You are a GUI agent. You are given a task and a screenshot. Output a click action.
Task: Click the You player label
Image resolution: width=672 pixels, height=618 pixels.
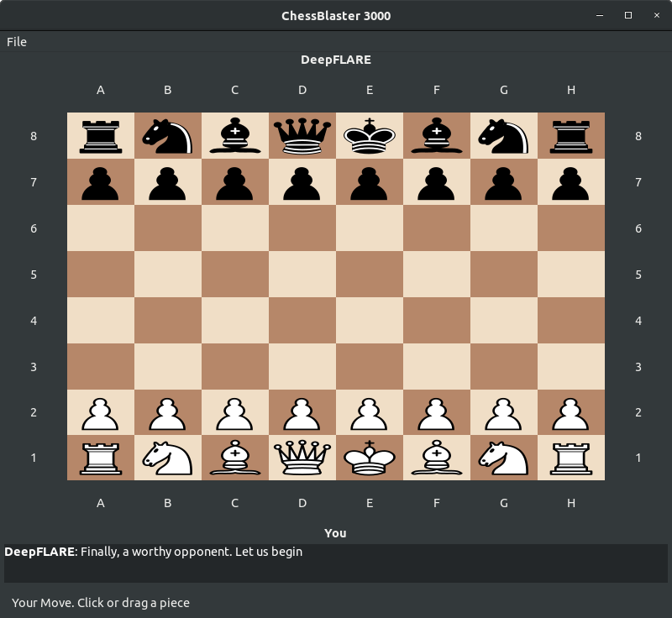click(x=335, y=532)
